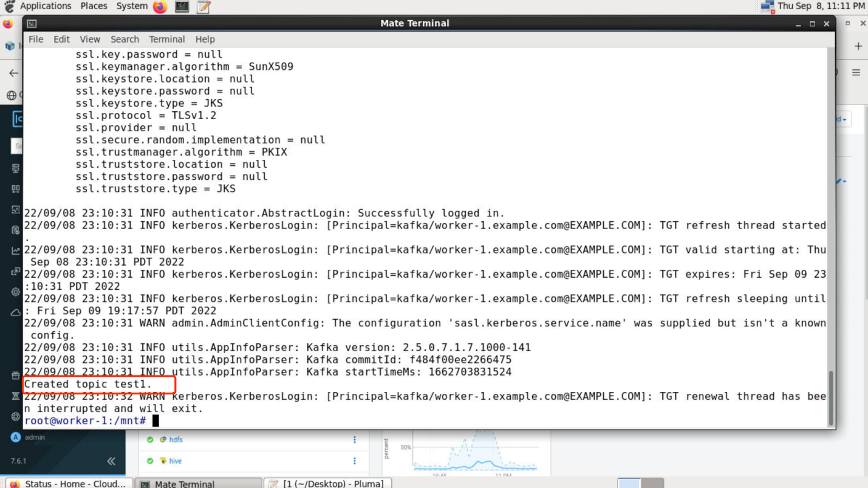Screen dimensions: 868x488
Task: Open the hdfs service link
Action: coord(176,440)
